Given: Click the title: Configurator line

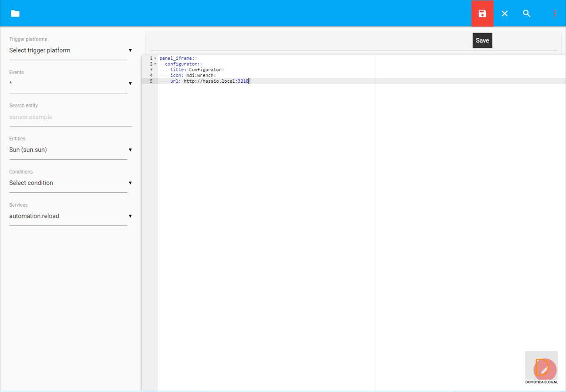Looking at the screenshot, I should [x=196, y=70].
